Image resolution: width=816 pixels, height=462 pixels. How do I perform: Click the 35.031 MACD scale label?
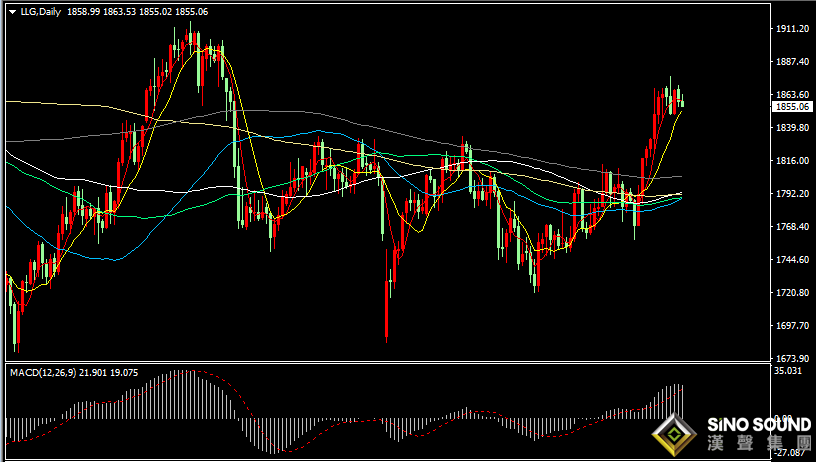point(787,370)
